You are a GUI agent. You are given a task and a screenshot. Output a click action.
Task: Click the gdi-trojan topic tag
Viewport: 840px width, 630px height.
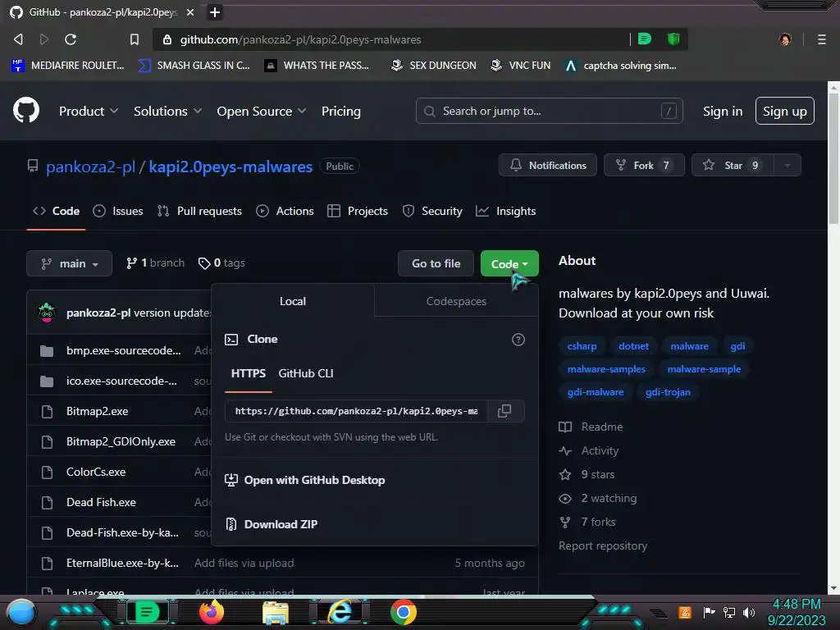coord(668,392)
